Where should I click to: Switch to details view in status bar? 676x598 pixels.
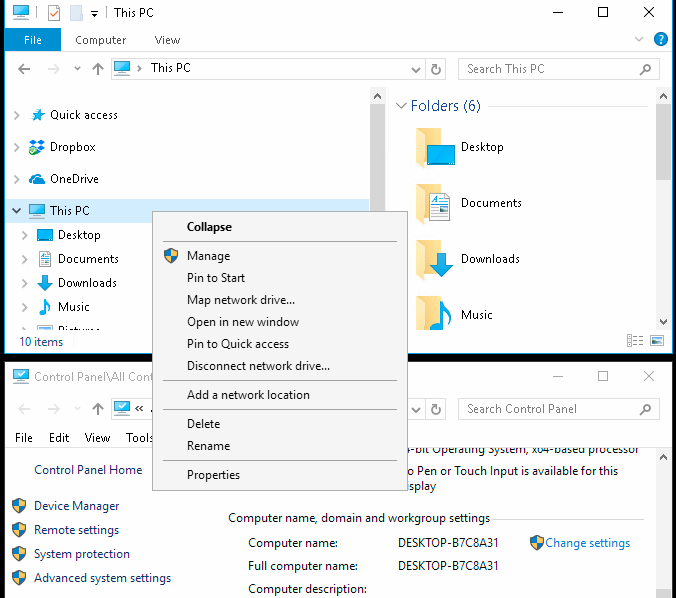click(x=635, y=341)
